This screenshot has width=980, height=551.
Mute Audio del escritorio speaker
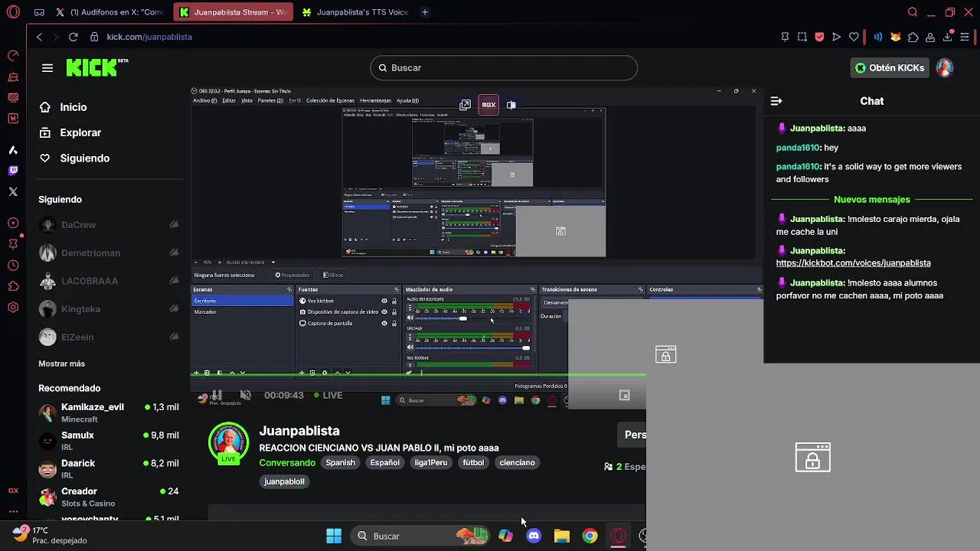[x=410, y=318]
